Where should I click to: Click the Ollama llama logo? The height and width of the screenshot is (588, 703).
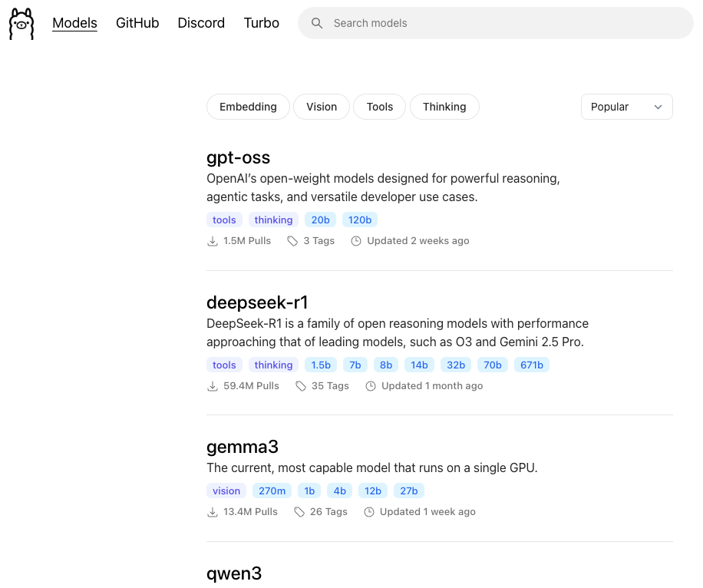pos(21,23)
